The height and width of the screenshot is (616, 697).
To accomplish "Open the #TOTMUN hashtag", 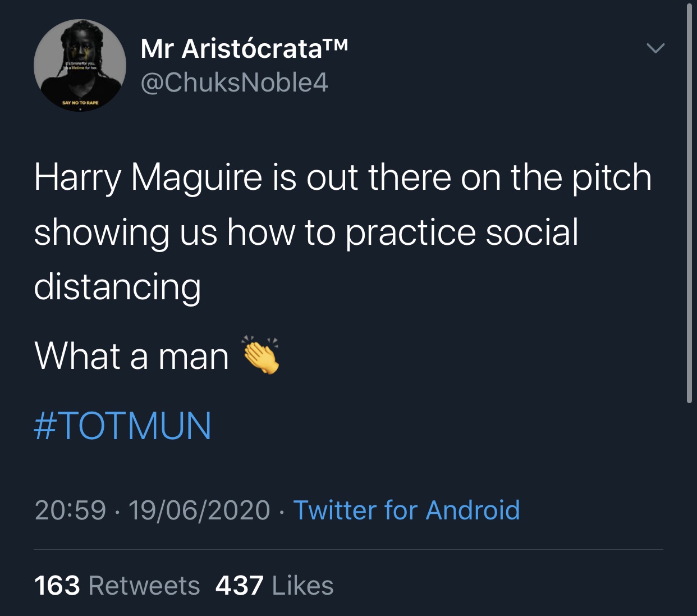I will 123,425.
